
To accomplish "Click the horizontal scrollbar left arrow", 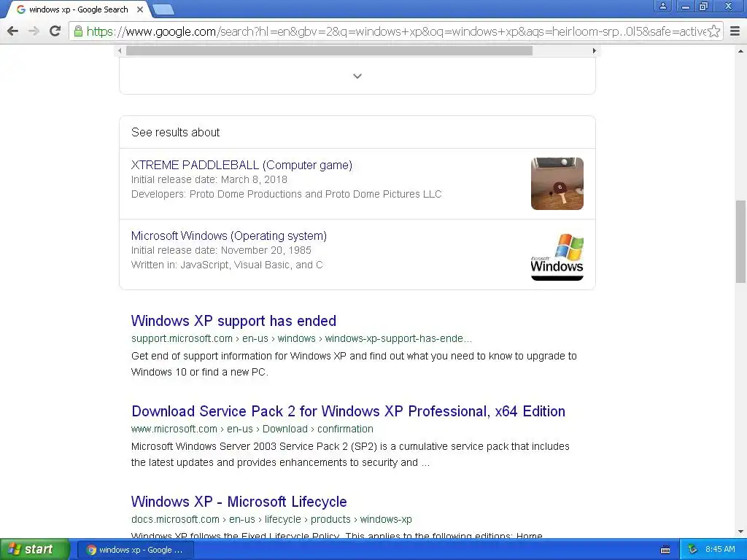I will pyautogui.click(x=120, y=50).
